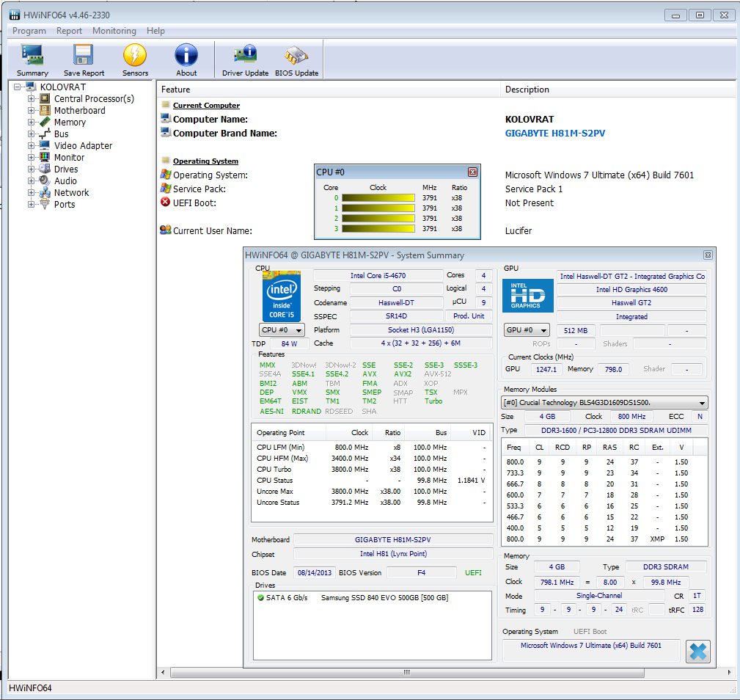Open the GPU #0 selector dropdown
The height and width of the screenshot is (700, 740).
click(527, 330)
